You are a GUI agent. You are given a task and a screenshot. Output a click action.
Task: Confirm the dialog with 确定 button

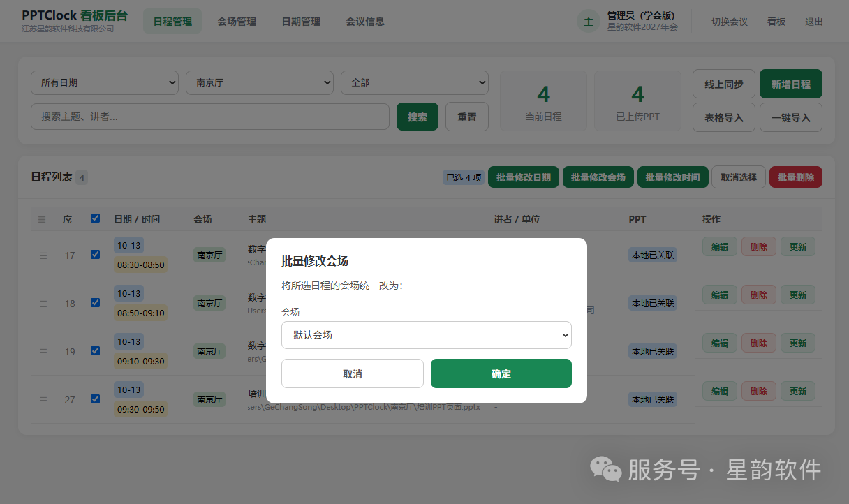pos(501,373)
